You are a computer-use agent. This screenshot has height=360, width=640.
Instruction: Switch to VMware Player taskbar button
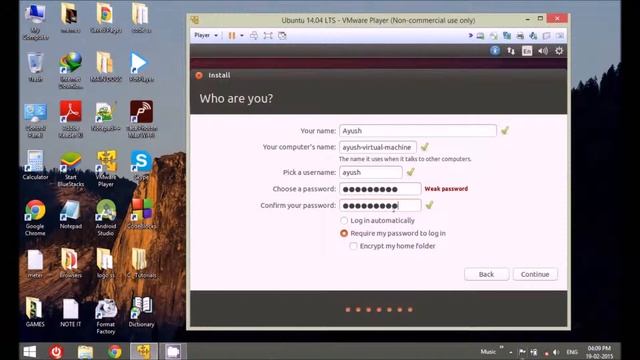click(143, 351)
